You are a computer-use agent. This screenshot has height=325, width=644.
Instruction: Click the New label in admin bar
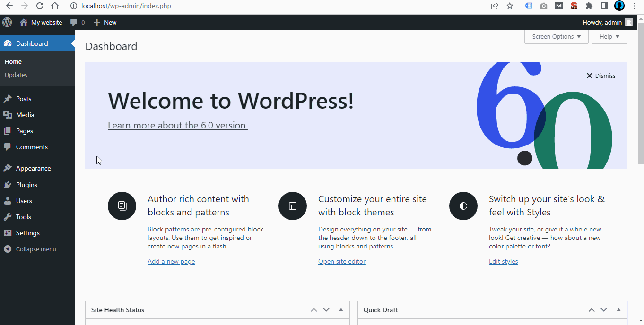110,22
